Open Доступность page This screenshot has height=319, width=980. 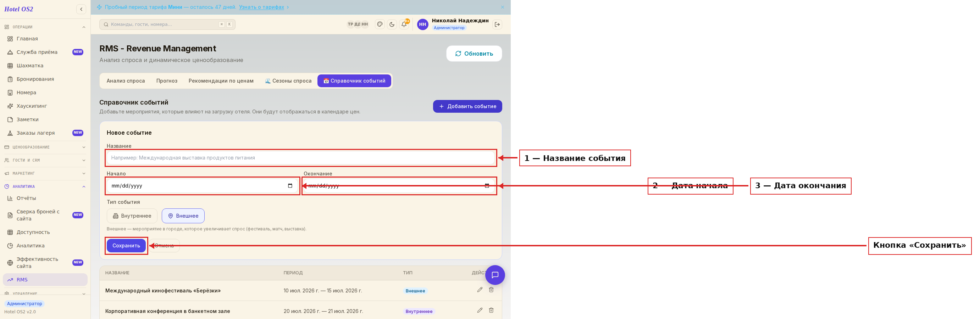45,232
